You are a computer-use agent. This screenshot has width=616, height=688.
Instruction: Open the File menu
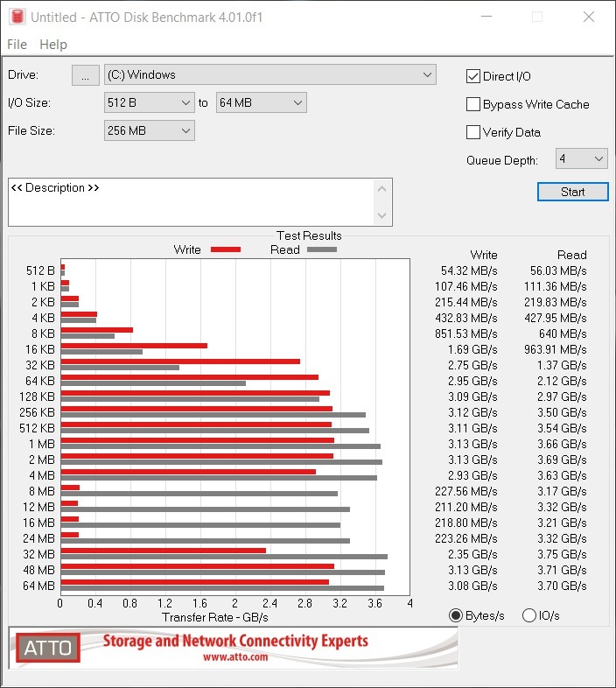17,45
